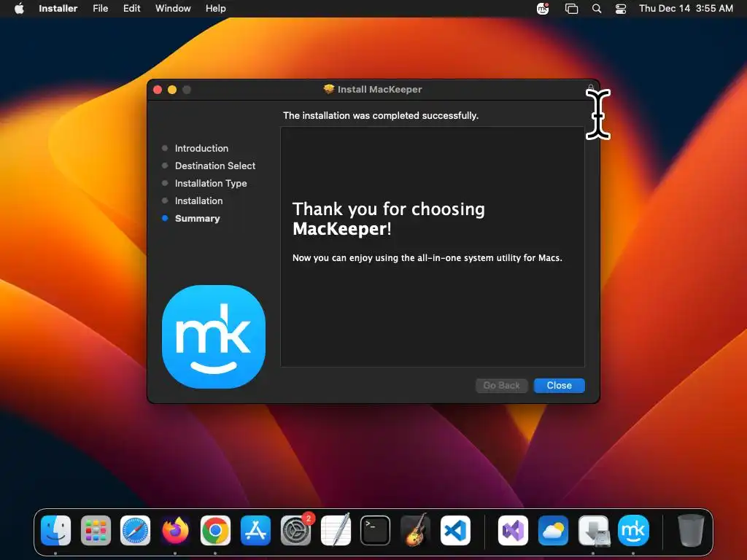Select the Summary step
This screenshot has height=560, width=747.
(197, 219)
